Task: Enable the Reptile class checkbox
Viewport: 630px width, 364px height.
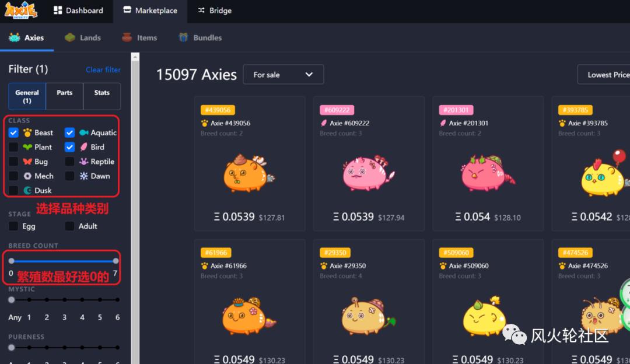Action: (69, 162)
